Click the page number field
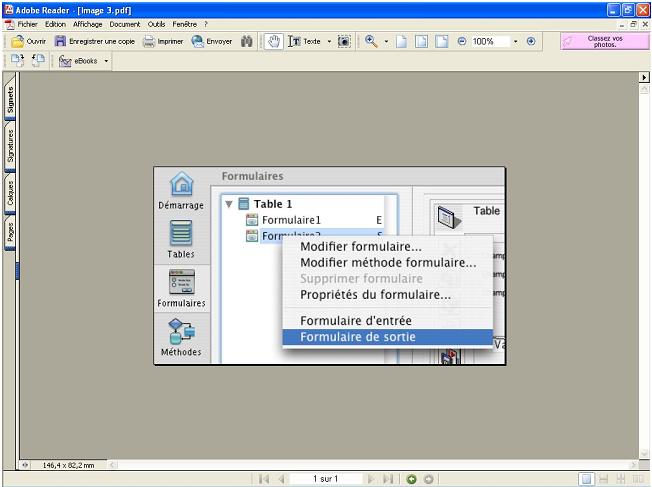Image resolution: width=652 pixels, height=487 pixels. 329,479
